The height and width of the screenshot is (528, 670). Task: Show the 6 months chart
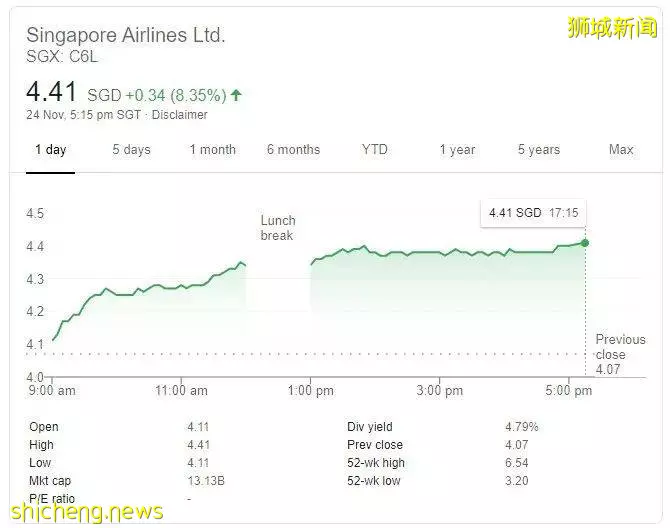[x=293, y=150]
